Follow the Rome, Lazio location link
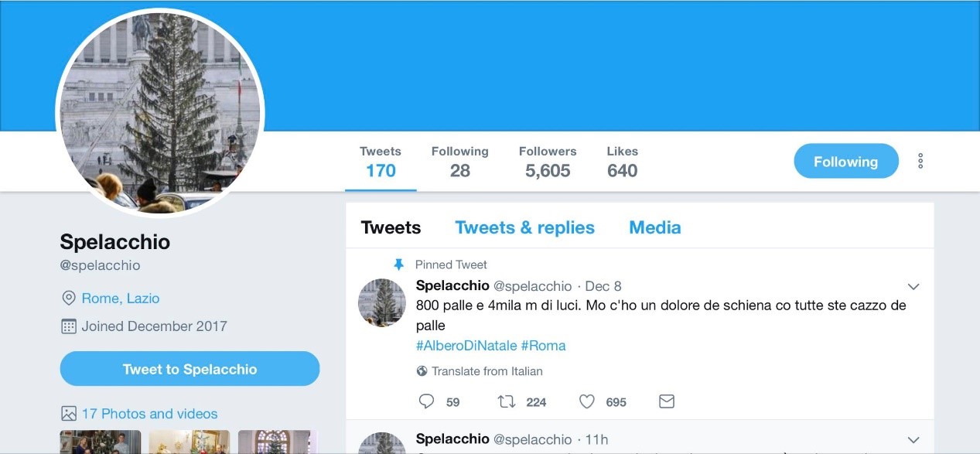Viewport: 980px width, 454px height. point(121,299)
